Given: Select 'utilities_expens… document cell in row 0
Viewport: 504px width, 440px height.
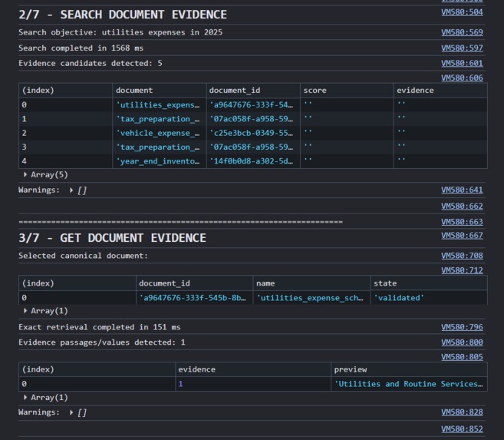Looking at the screenshot, I should tap(160, 105).
